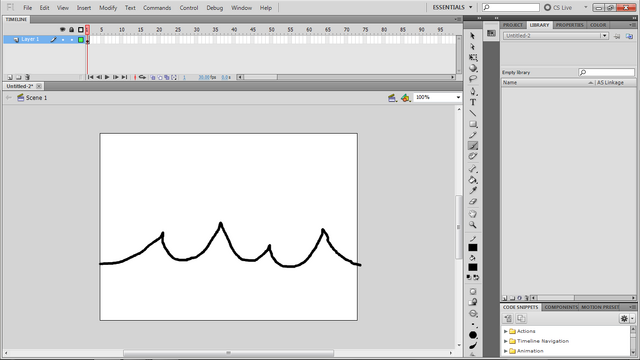The height and width of the screenshot is (360, 640).
Task: Toggle visibility dot of Layer 1
Action: tap(63, 40)
